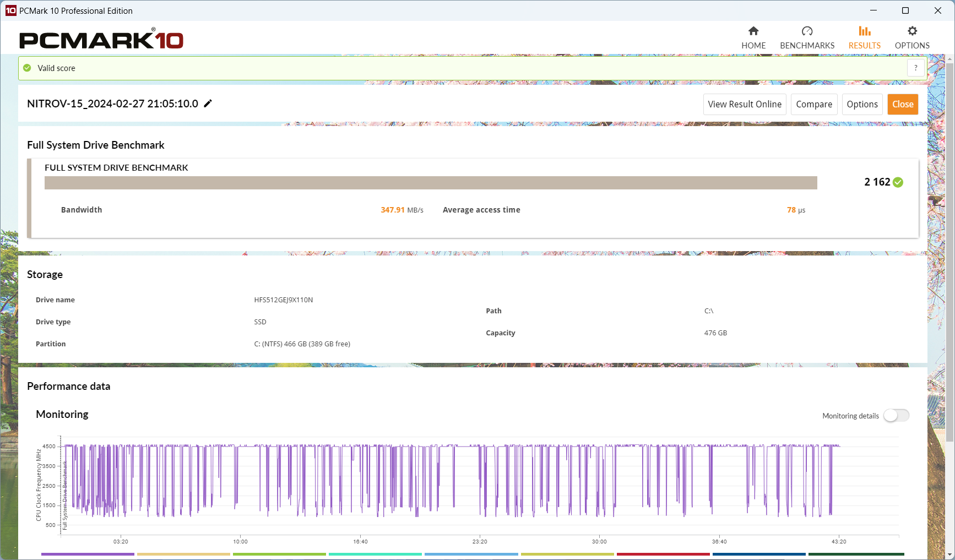The image size is (955, 560).
Task: Click the green check beside score 2 162
Action: click(898, 182)
